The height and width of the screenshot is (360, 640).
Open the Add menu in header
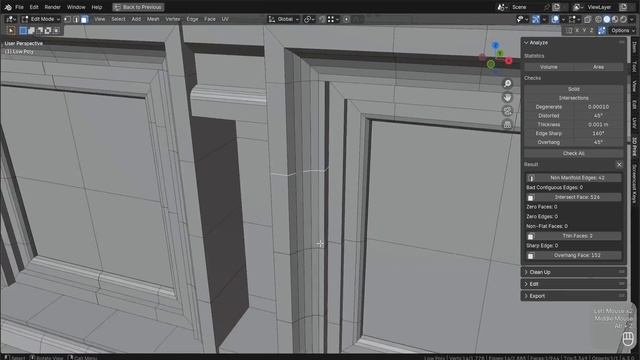click(136, 19)
